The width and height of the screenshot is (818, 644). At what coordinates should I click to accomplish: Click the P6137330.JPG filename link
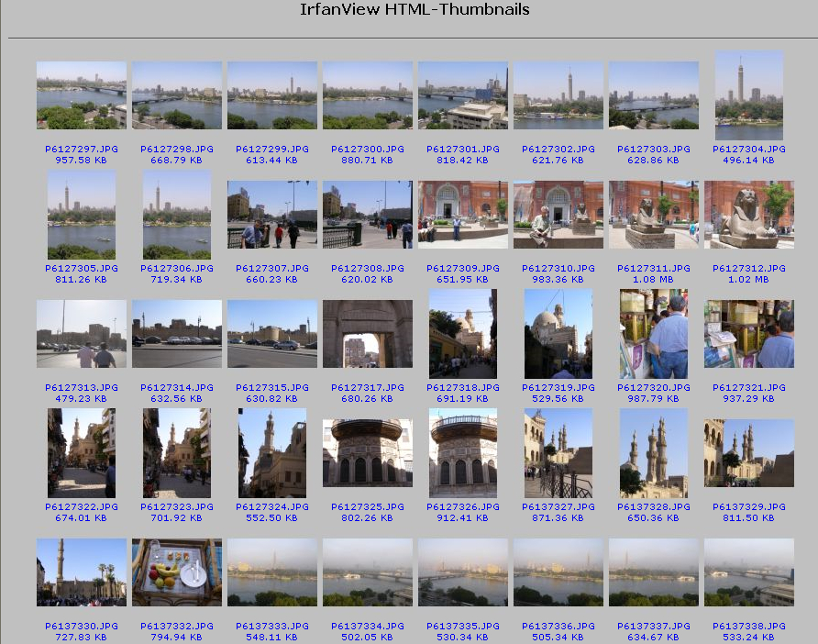click(82, 626)
